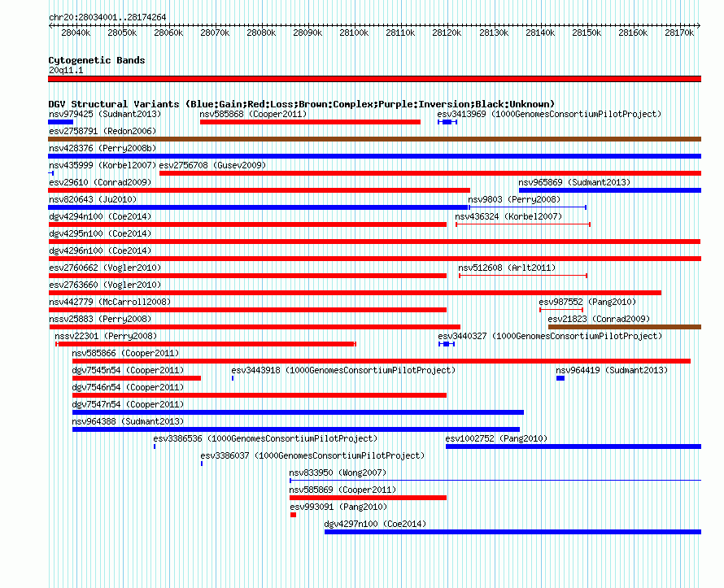This screenshot has width=724, height=588.
Task: Click dgv4295n100 (Coe2014) label
Action: pos(100,233)
